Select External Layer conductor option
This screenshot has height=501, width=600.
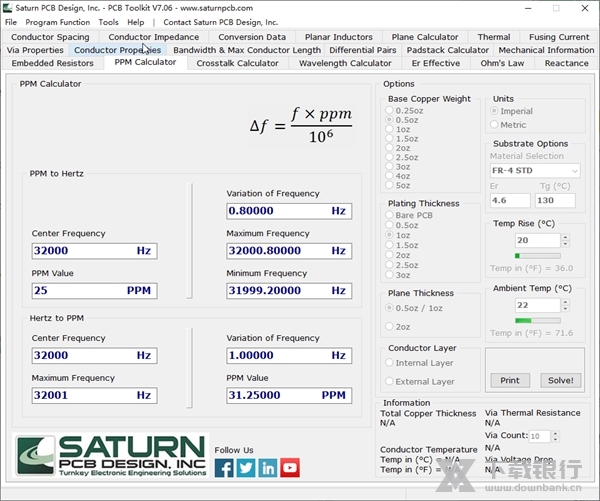pos(389,381)
